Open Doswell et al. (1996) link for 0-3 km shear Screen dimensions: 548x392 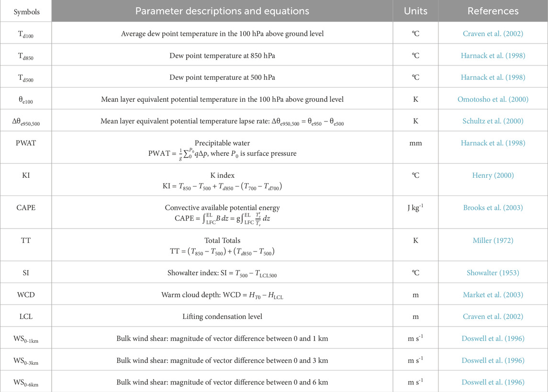point(492,360)
